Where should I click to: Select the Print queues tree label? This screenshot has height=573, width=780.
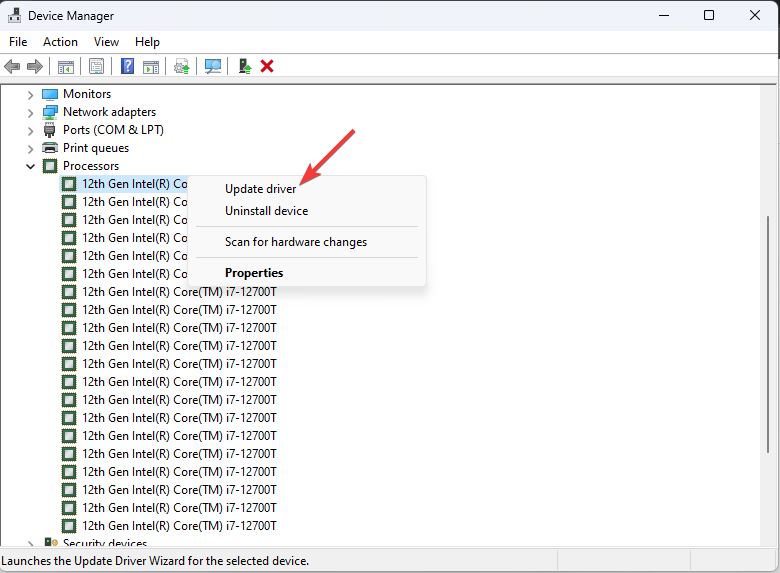pyautogui.click(x=96, y=148)
